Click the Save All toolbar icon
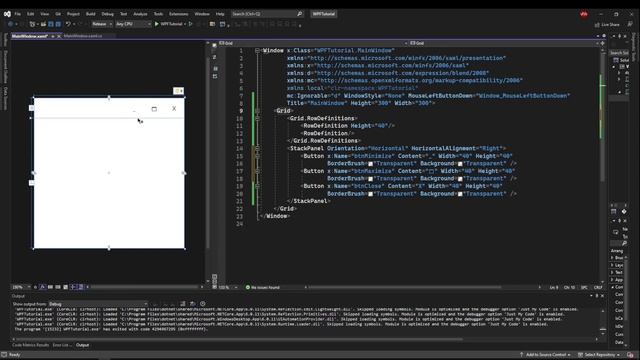This screenshot has width=640, height=360. (x=58, y=24)
